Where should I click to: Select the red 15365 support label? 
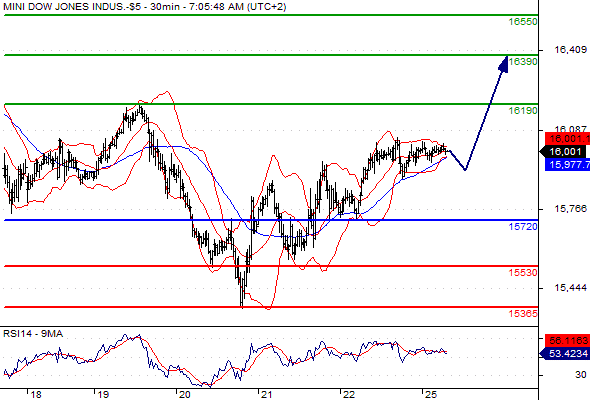click(x=523, y=313)
